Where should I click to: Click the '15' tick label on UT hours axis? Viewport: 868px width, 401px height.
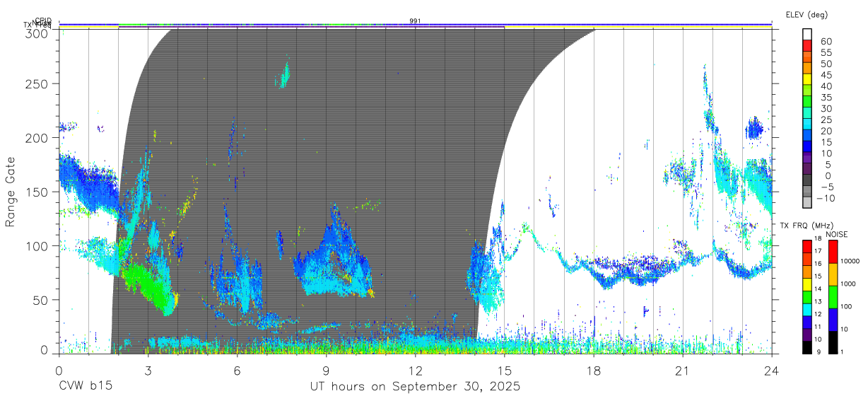[x=505, y=370]
